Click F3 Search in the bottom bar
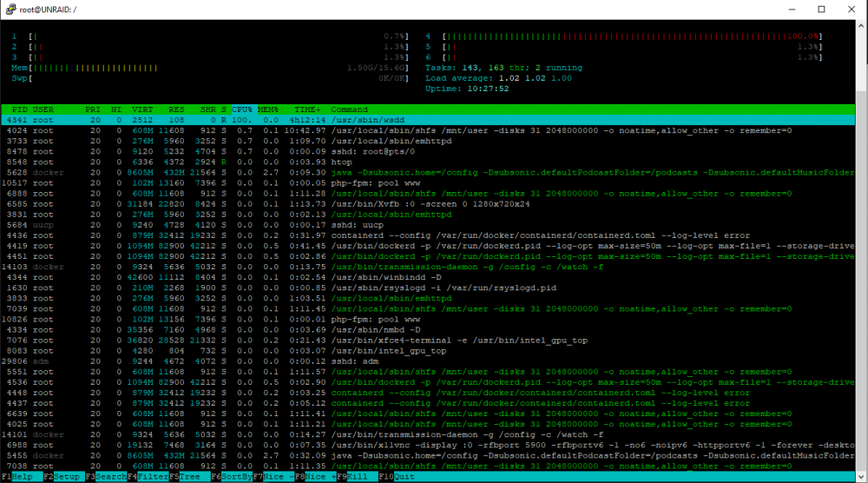Screen dimensions: 868x483 106,476
